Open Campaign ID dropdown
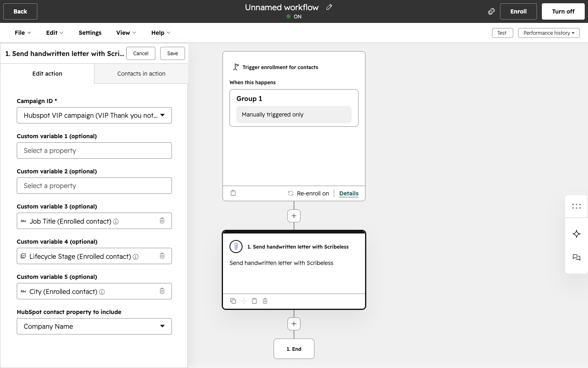The image size is (588, 368). tap(94, 115)
